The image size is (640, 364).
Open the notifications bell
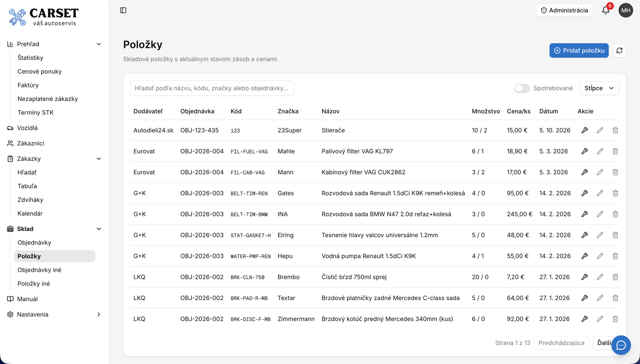pos(606,10)
